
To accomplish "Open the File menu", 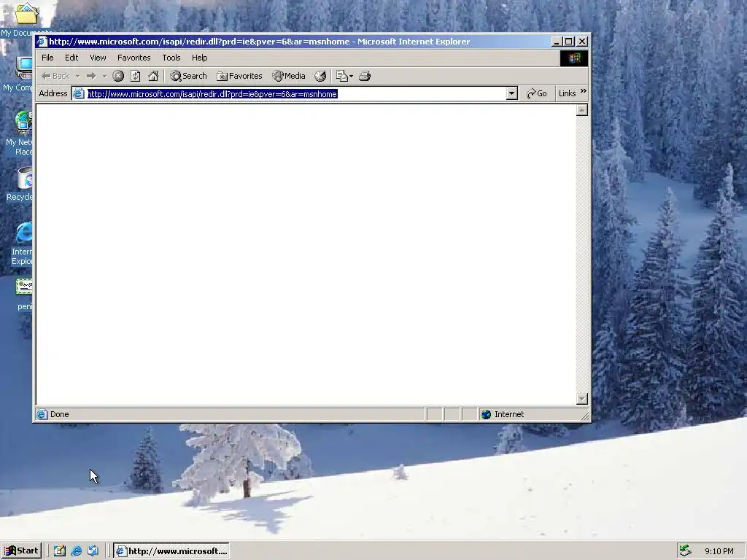I will click(x=47, y=58).
